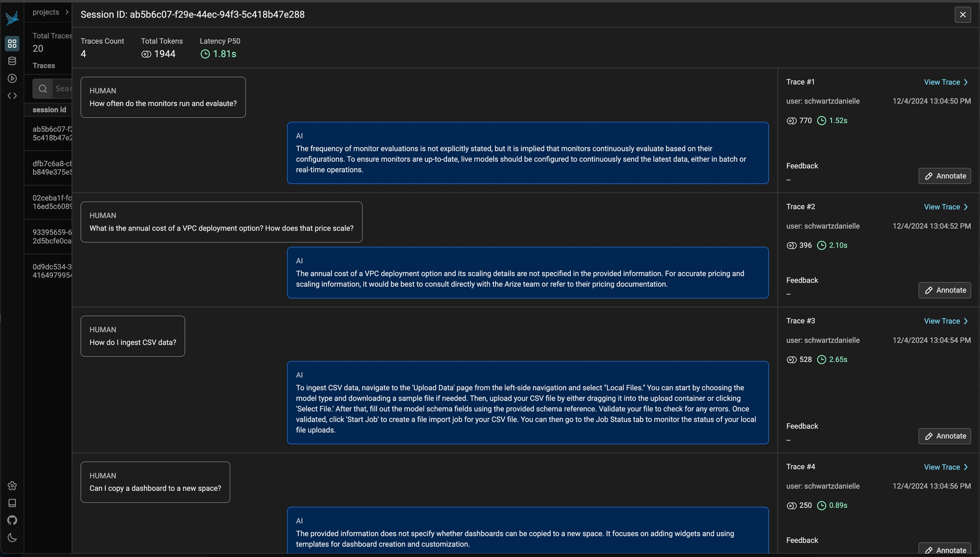Open the playground play-circle icon

12,78
